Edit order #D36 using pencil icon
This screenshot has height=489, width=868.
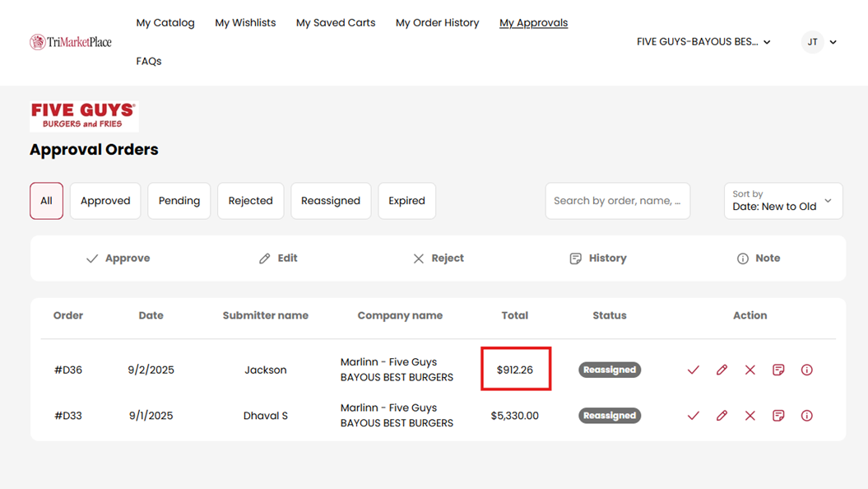(722, 370)
